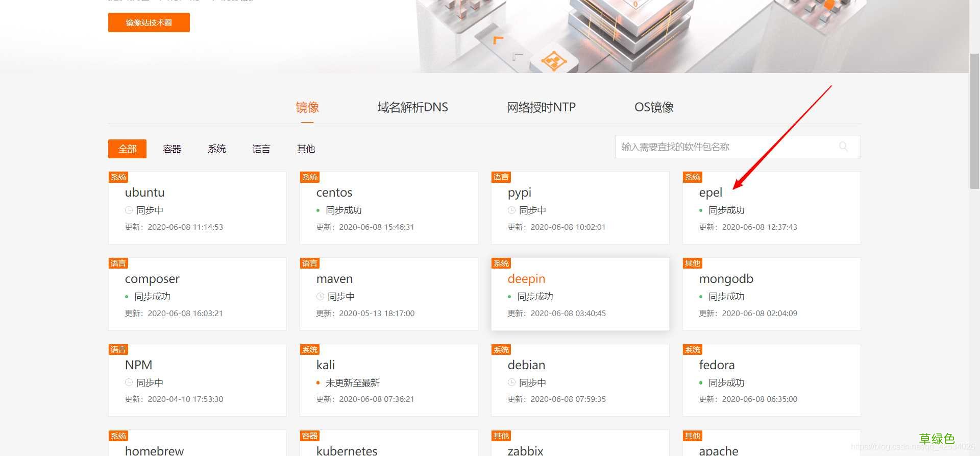Open the kali mirror

coord(326,365)
